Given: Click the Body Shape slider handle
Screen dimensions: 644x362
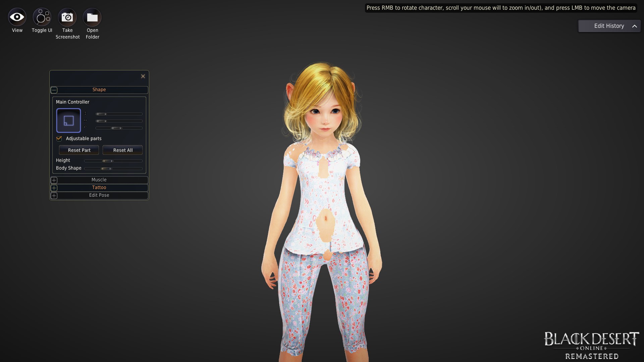Looking at the screenshot, I should pyautogui.click(x=106, y=169).
